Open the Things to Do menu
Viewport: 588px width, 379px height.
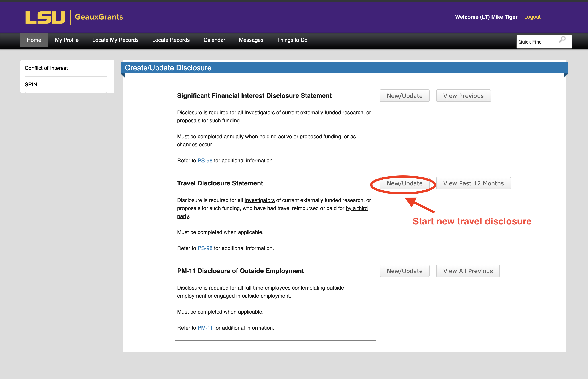(x=292, y=40)
